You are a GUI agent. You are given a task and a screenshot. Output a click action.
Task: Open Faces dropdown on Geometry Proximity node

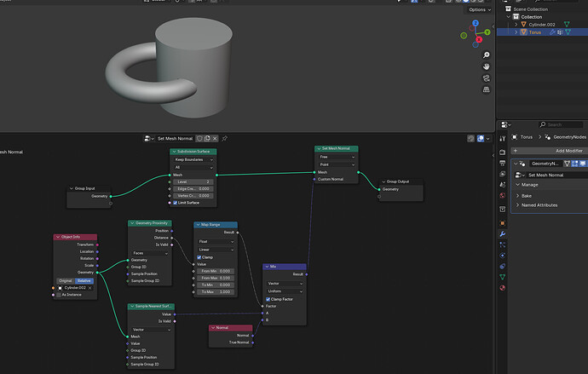pos(150,253)
